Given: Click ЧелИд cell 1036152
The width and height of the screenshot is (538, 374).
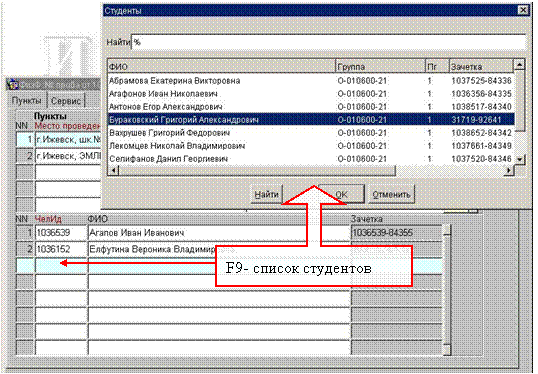Looking at the screenshot, I should coord(61,249).
